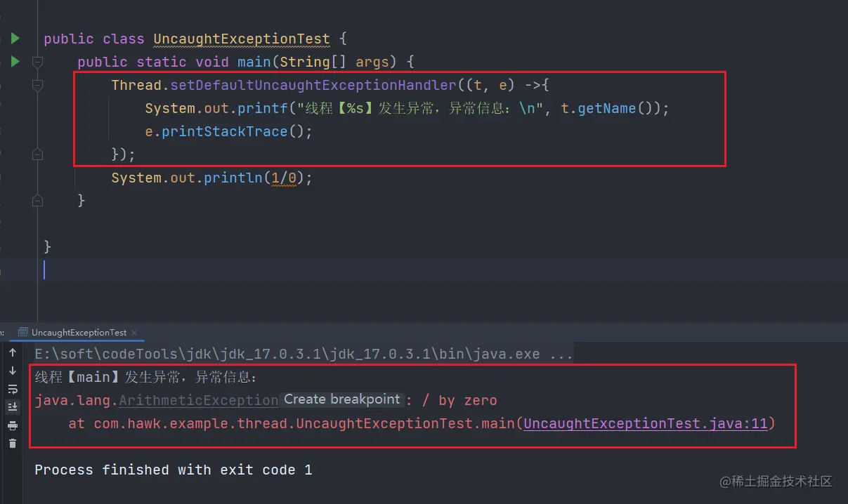This screenshot has height=504, width=848.
Task: Click console Up the Stack Trace arrow
Action: (x=12, y=352)
